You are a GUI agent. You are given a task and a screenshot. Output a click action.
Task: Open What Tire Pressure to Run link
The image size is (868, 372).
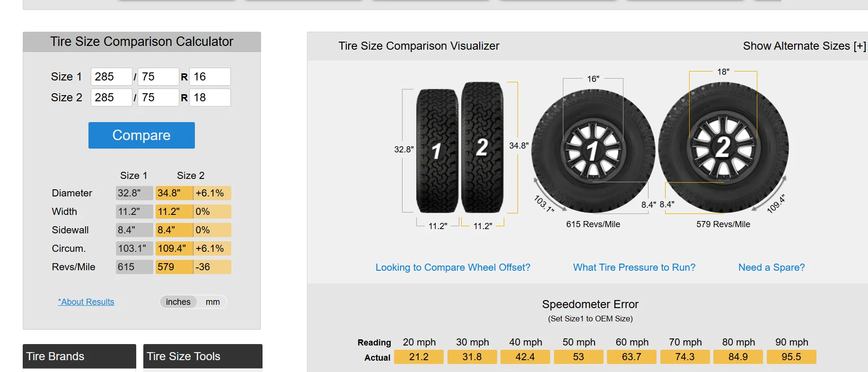point(634,267)
